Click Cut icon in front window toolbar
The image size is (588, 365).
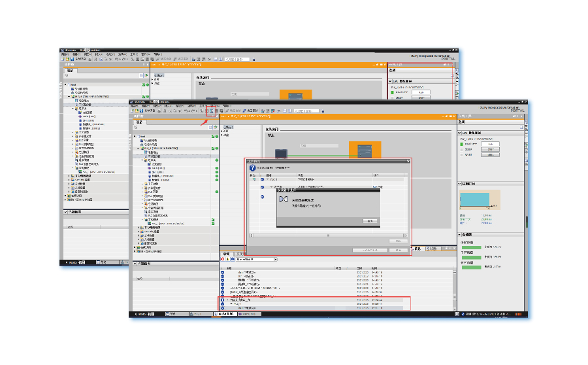165,111
